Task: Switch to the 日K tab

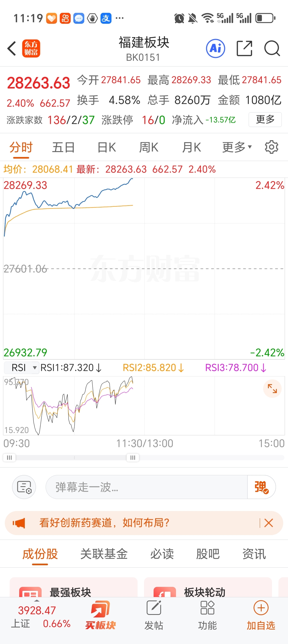Action: [x=107, y=147]
